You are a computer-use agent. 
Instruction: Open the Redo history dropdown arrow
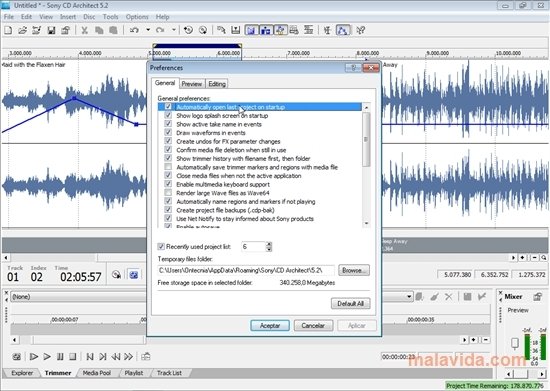pos(174,31)
